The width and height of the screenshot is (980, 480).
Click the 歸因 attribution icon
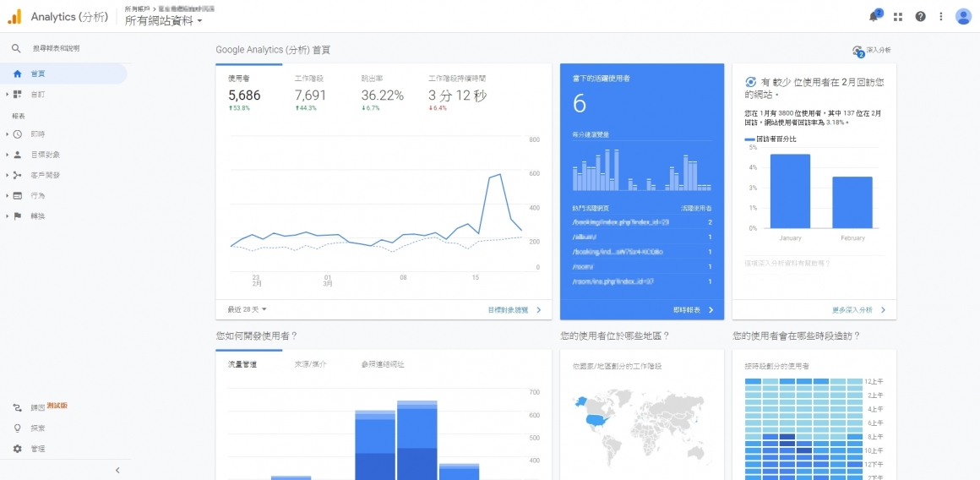[18, 407]
